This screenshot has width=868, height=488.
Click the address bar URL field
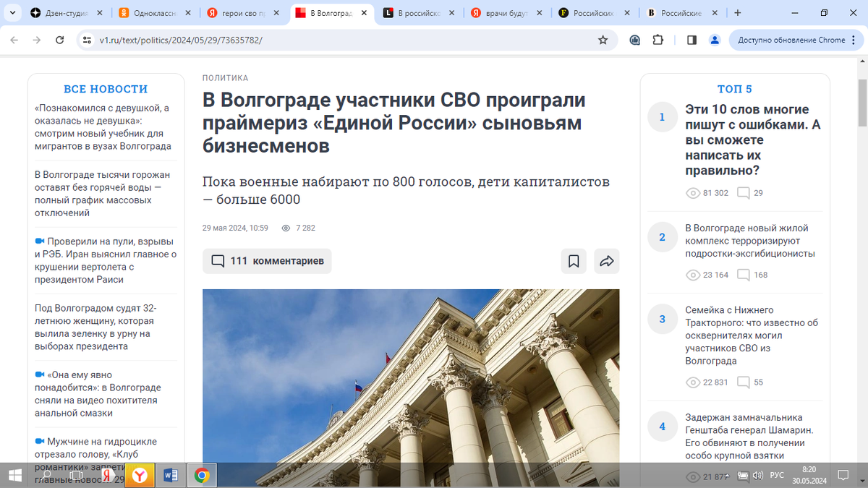[x=347, y=40]
